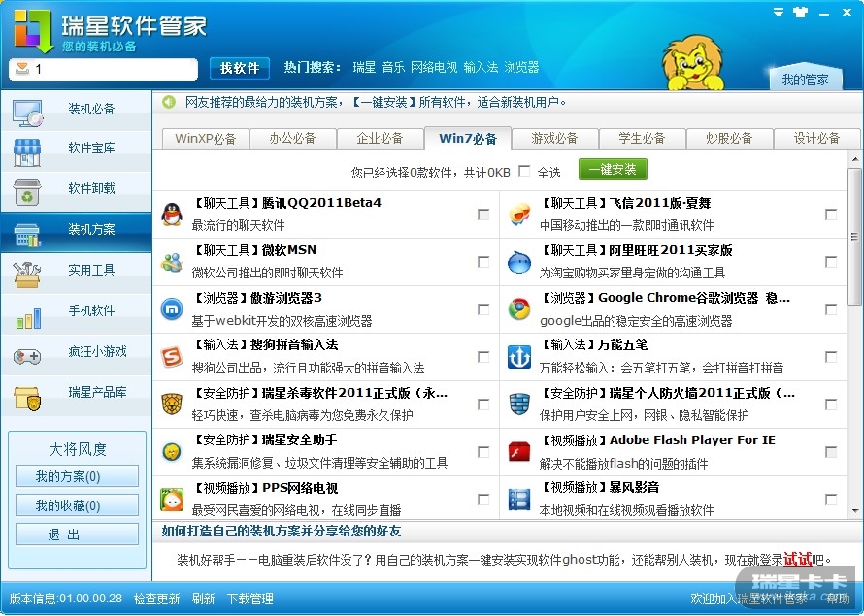This screenshot has height=616, width=864.
Task: Switch to the 设计必备 tab
Action: 816,139
